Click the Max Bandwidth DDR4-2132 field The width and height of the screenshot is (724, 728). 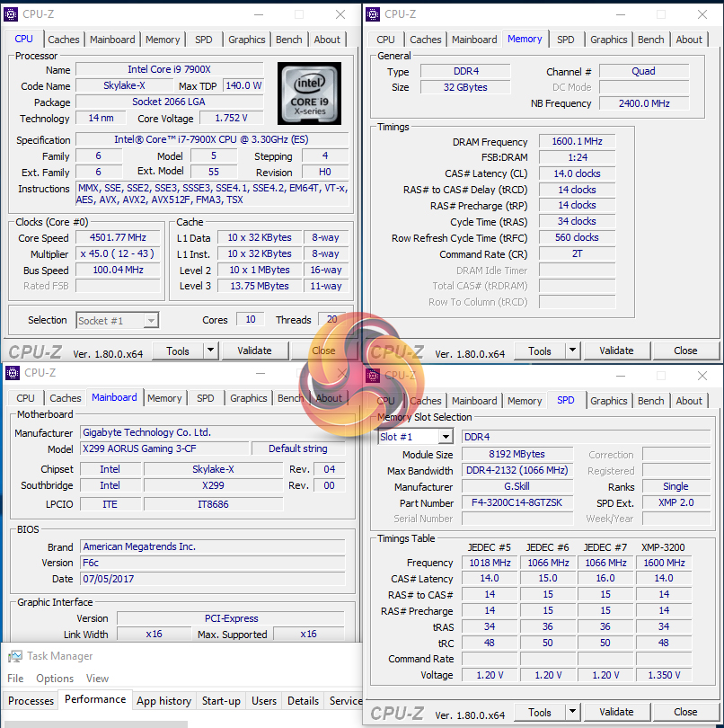[x=517, y=470]
